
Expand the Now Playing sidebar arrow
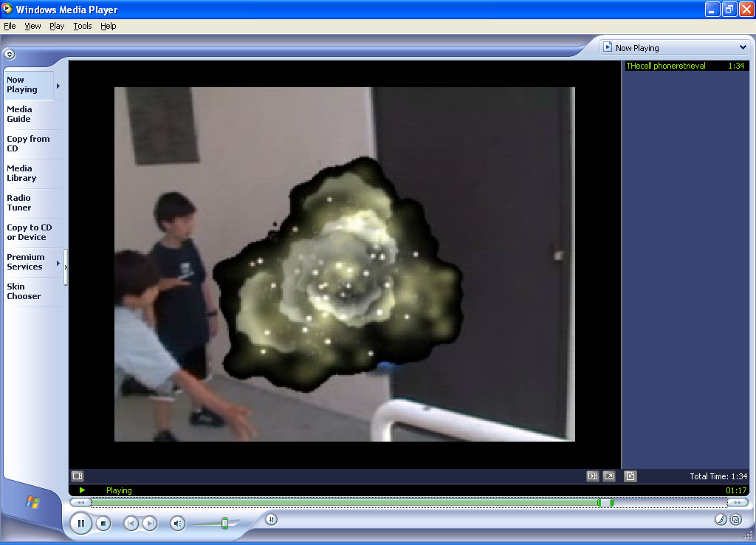click(58, 86)
